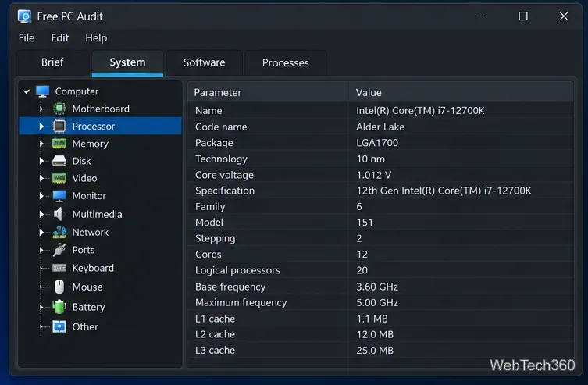Viewport: 588px width, 385px height.
Task: Switch to the Processes tab
Action: [x=285, y=62]
